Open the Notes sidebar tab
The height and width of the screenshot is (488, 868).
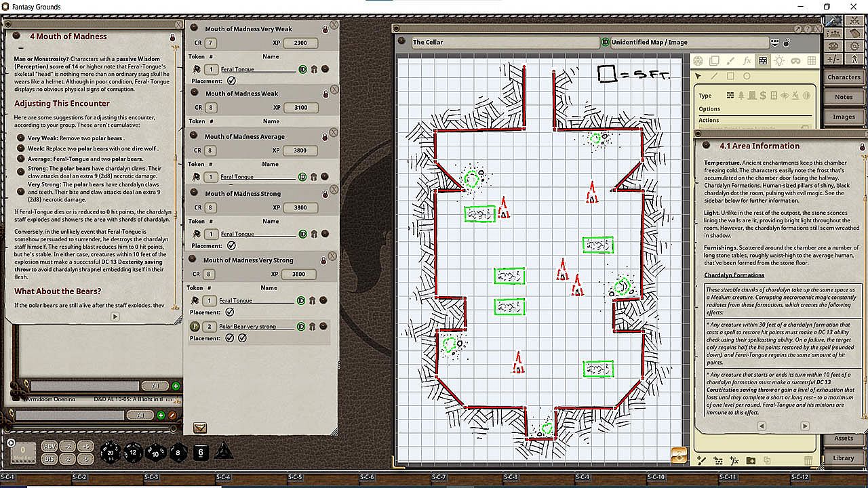click(x=844, y=97)
